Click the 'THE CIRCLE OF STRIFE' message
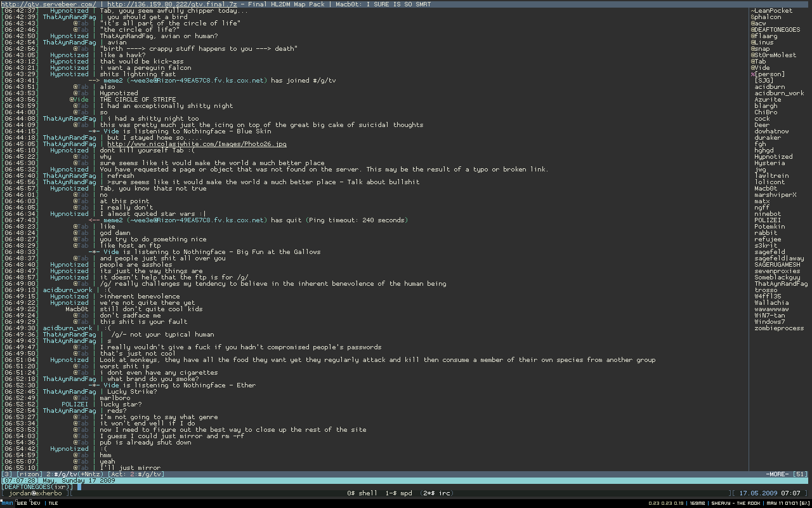This screenshot has width=812, height=508. point(138,100)
